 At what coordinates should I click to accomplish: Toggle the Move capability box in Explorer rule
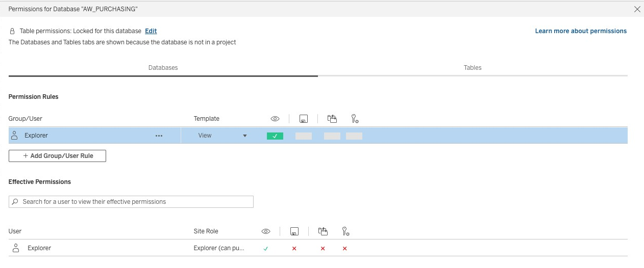[332, 136]
